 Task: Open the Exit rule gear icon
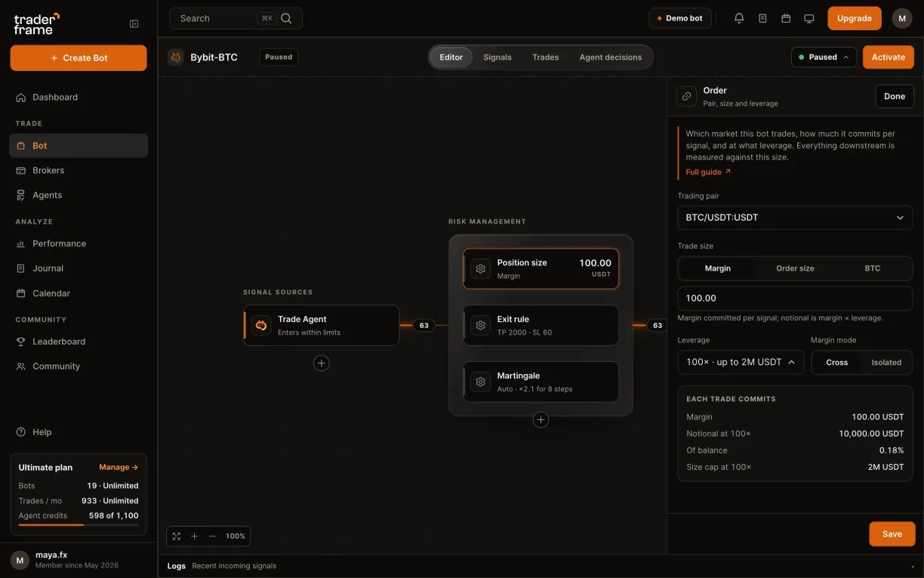(480, 325)
